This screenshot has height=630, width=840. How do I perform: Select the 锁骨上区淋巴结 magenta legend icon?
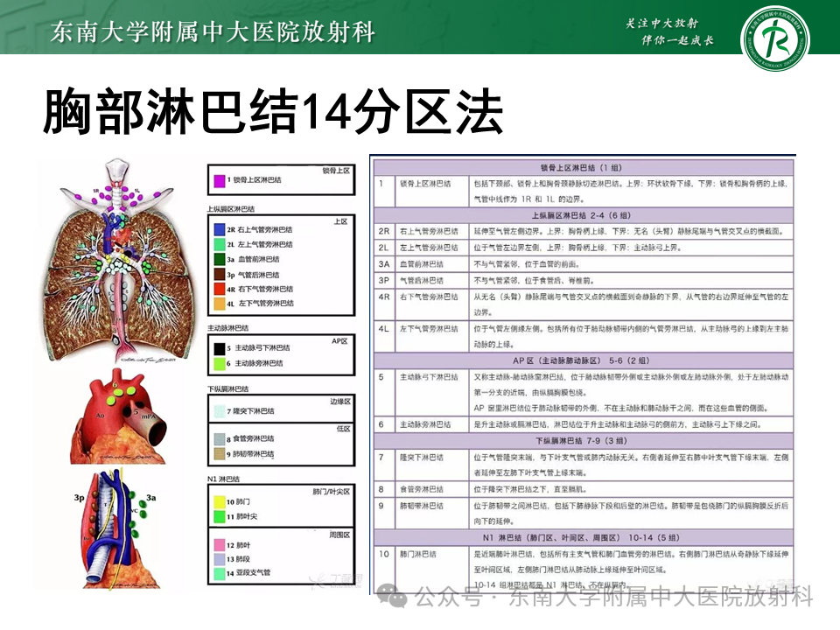point(219,179)
